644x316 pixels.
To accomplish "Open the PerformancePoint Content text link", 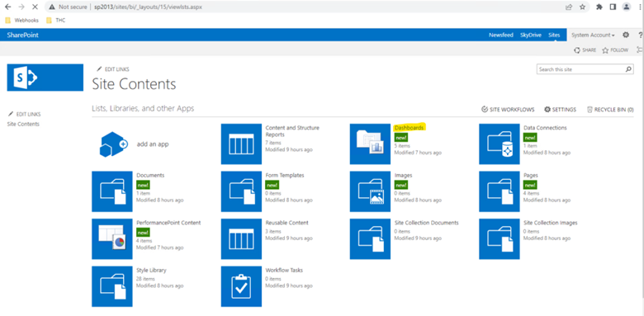I will click(168, 223).
